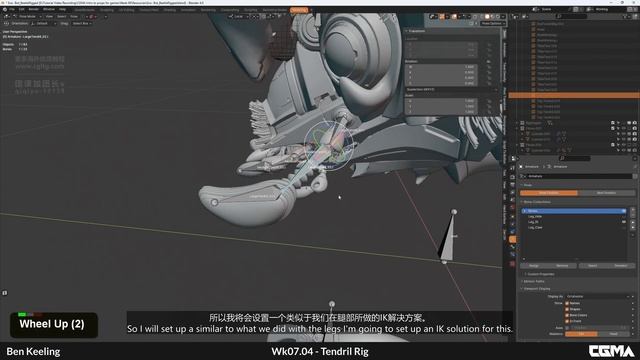Toggle visibility of Leg_IK collection

click(x=623, y=222)
